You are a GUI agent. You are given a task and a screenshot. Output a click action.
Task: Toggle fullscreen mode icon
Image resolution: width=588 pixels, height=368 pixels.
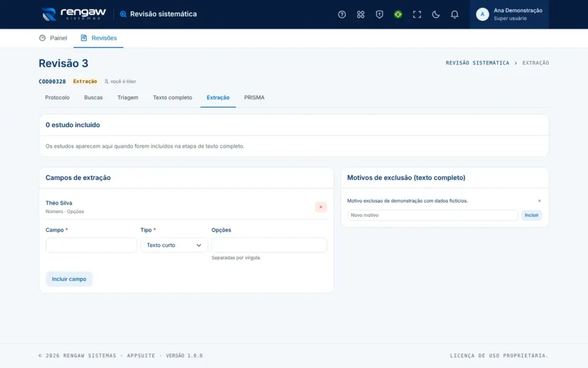(417, 14)
